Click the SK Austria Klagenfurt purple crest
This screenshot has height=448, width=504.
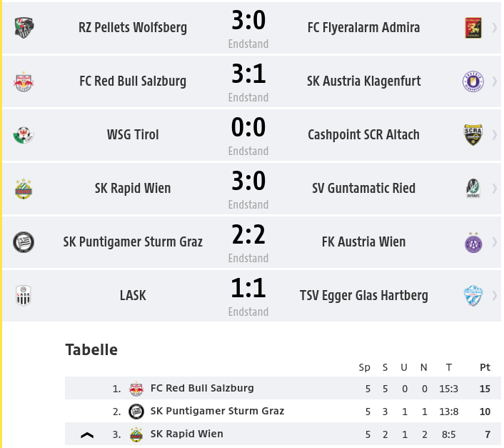[x=473, y=81]
